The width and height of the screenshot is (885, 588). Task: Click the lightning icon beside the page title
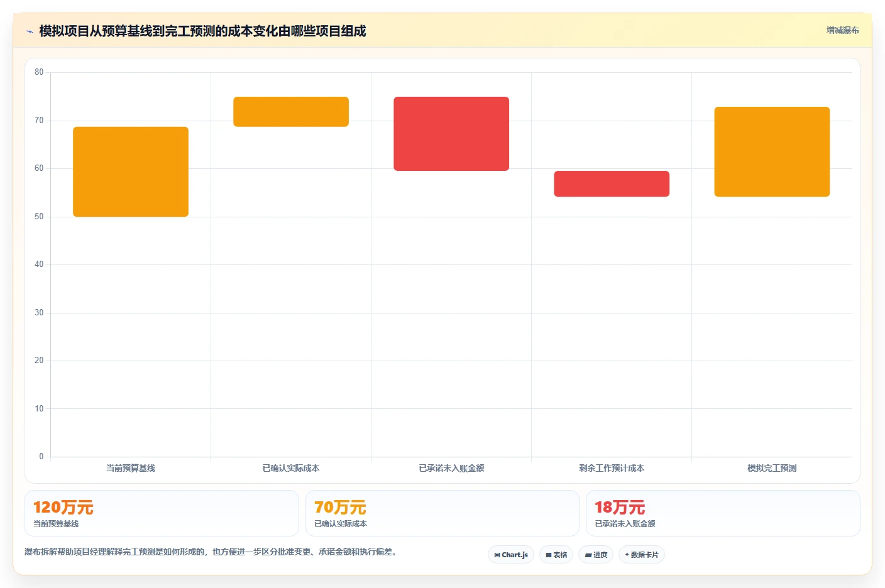30,31
